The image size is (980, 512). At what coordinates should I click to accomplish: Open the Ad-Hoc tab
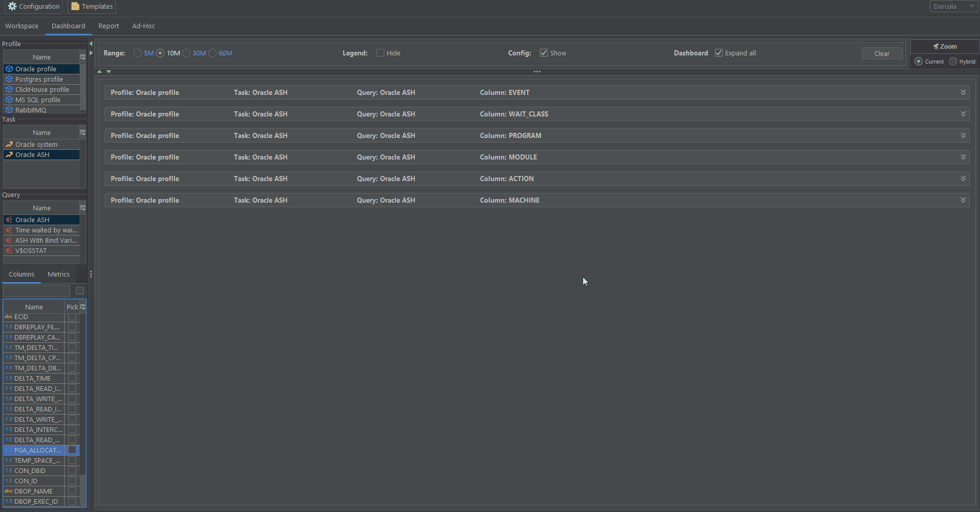point(144,26)
